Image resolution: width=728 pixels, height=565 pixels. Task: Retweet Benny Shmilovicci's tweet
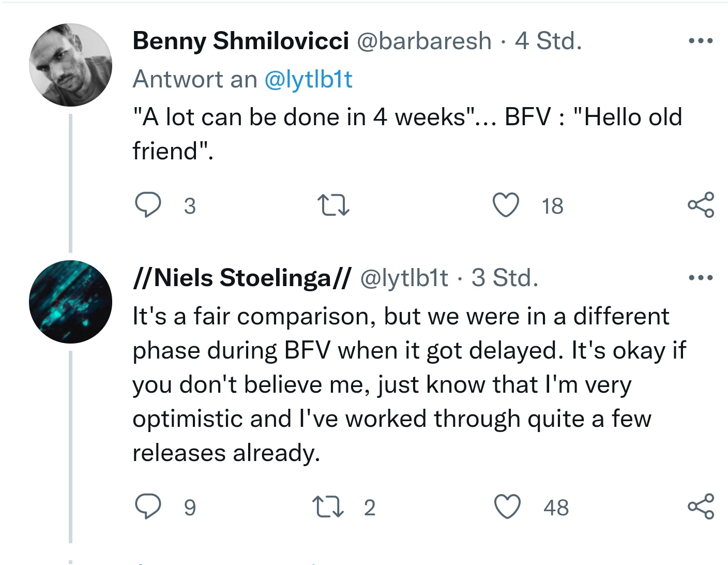point(333,205)
